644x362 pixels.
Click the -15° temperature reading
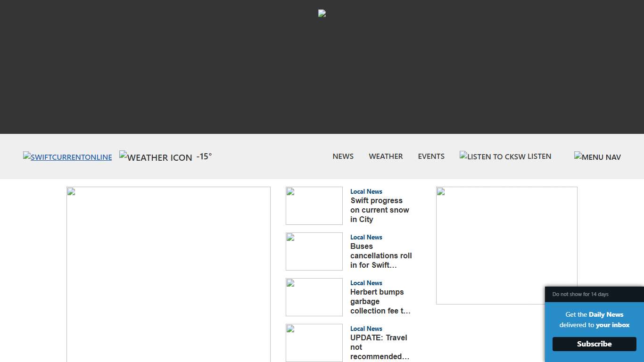(204, 156)
